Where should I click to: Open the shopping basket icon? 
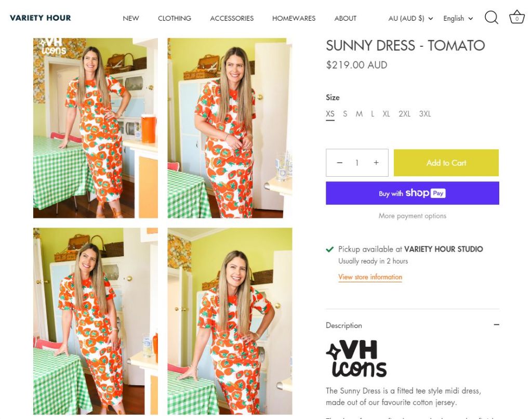516,18
